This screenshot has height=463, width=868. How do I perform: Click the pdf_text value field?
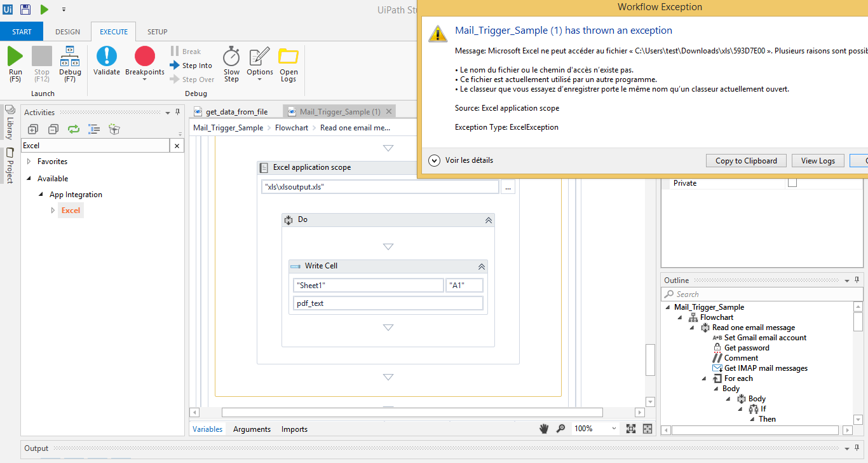pyautogui.click(x=388, y=303)
